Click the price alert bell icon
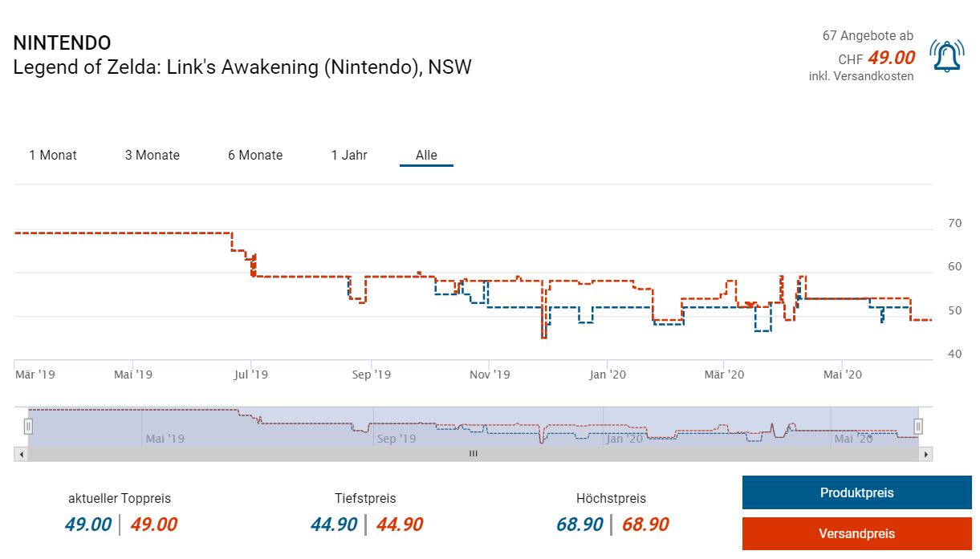The width and height of the screenshot is (980, 559). click(x=946, y=56)
